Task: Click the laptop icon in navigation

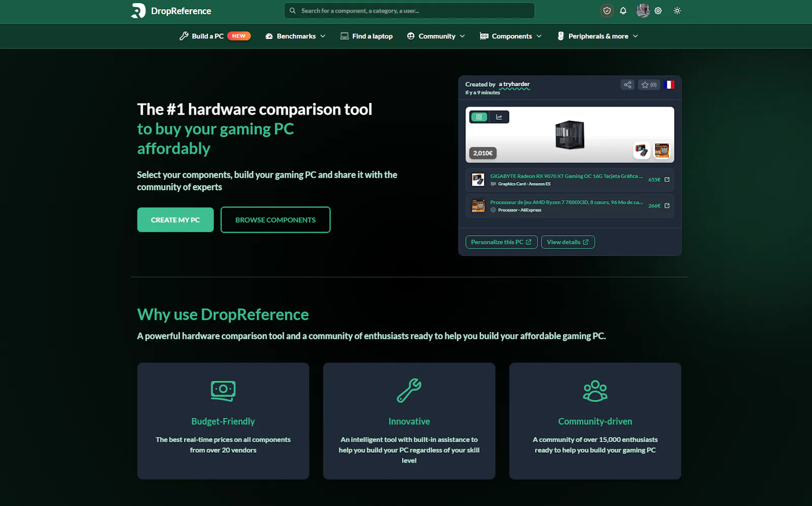Action: [345, 36]
